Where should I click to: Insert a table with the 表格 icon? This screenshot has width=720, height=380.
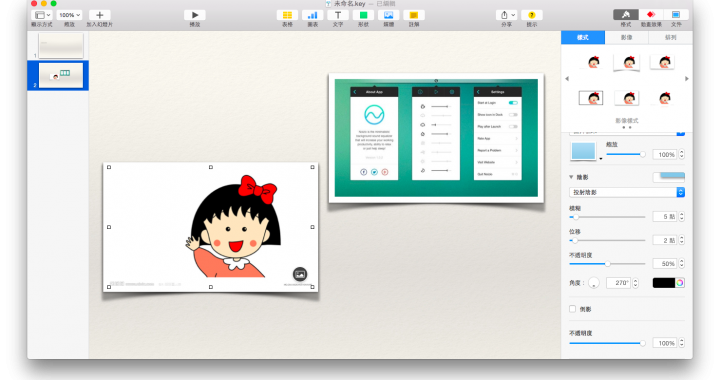coord(287,15)
